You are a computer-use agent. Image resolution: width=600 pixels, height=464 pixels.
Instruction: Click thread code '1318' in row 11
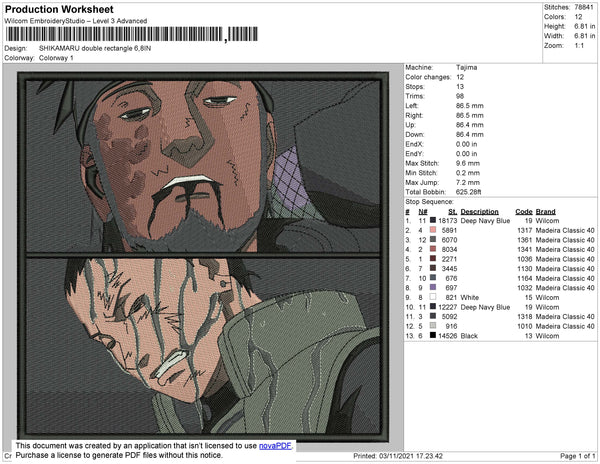pos(524,316)
